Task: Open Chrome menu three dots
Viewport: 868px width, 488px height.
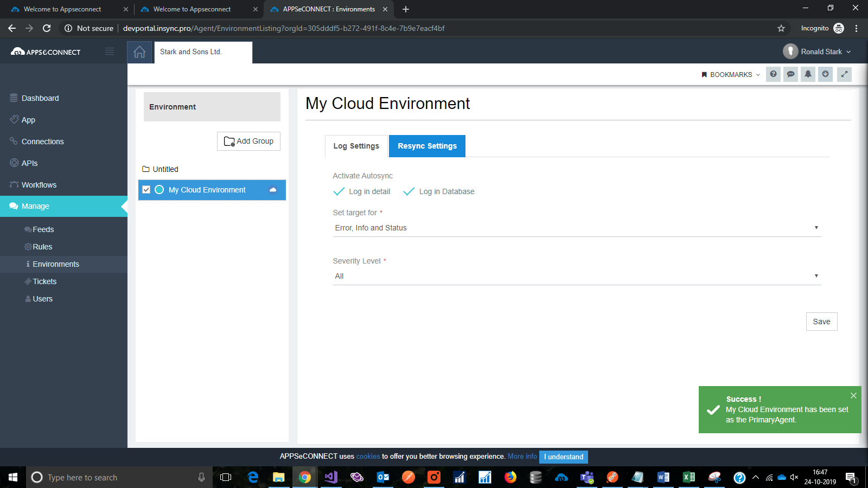Action: pos(857,28)
